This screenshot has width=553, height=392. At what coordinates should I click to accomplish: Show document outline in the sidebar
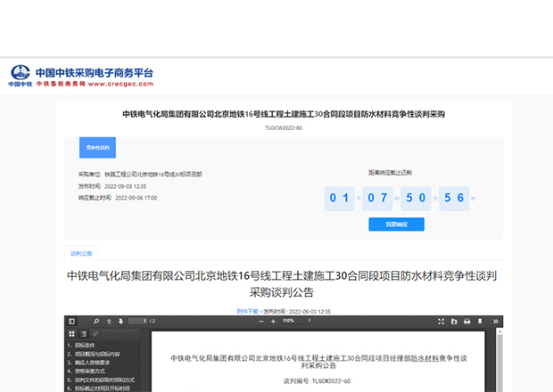click(83, 333)
